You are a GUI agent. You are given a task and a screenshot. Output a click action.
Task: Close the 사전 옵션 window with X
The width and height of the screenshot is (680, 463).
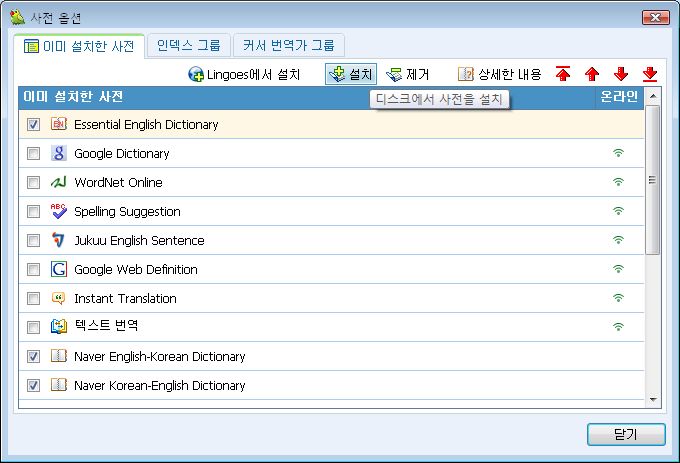[656, 17]
